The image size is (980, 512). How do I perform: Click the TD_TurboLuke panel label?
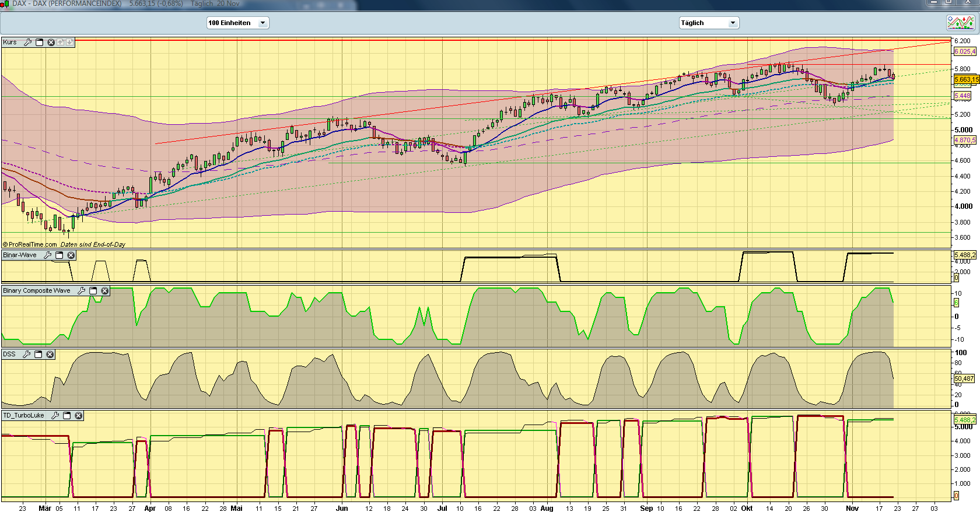coord(23,416)
